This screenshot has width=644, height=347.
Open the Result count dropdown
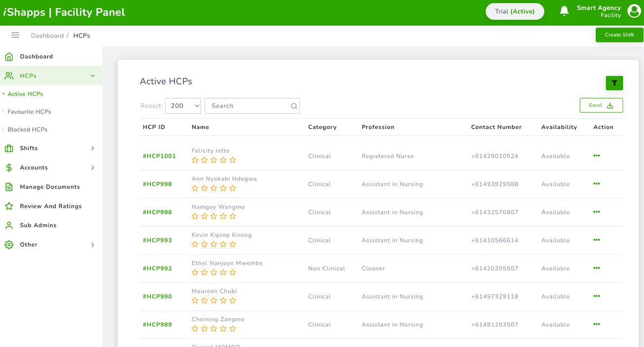point(183,106)
